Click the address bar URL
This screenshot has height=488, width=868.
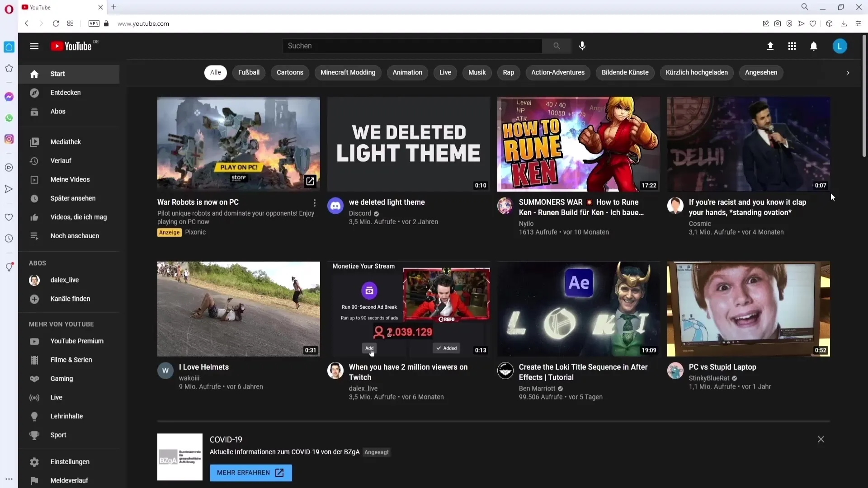click(143, 23)
